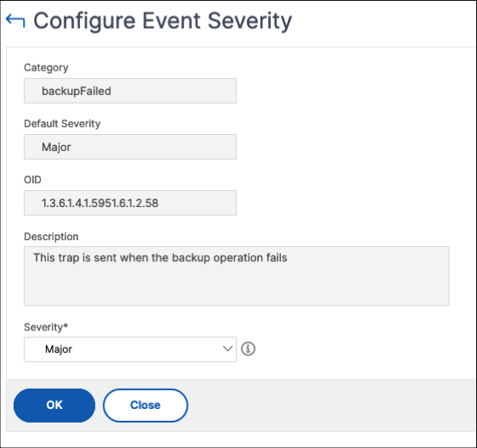Open the Severity info tooltip icon
The image size is (477, 448).
click(248, 349)
